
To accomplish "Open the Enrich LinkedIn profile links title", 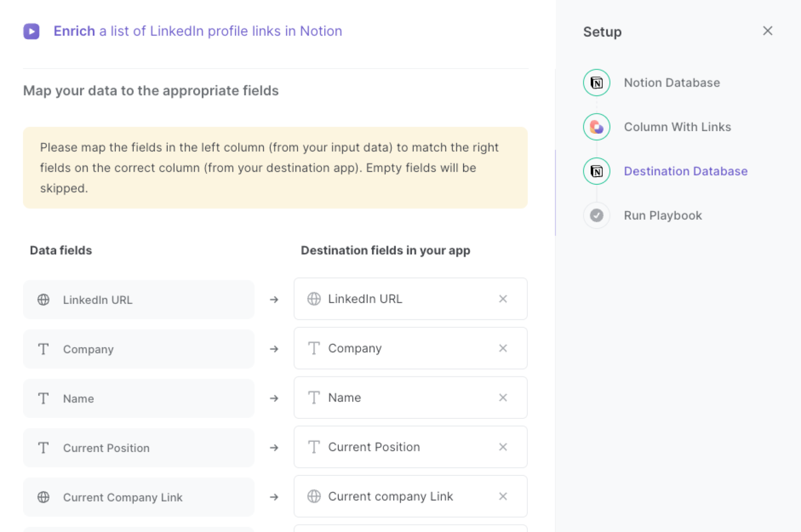I will click(198, 31).
